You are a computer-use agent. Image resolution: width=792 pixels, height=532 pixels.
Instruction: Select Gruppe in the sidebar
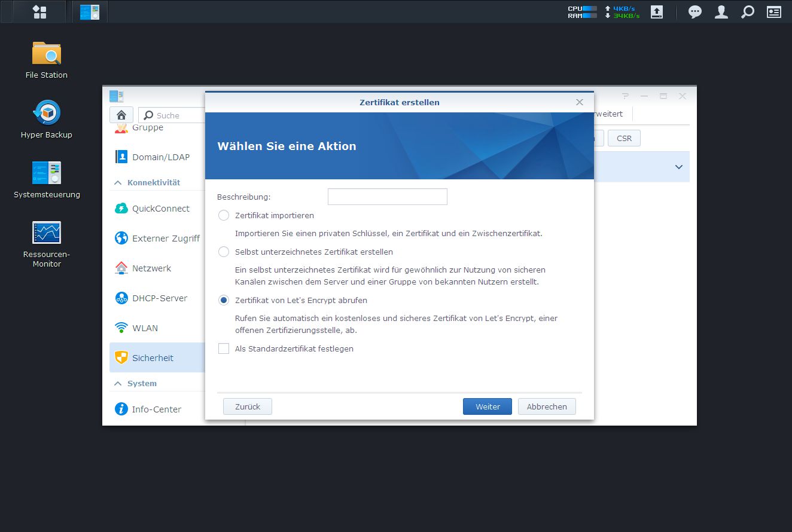(x=148, y=127)
